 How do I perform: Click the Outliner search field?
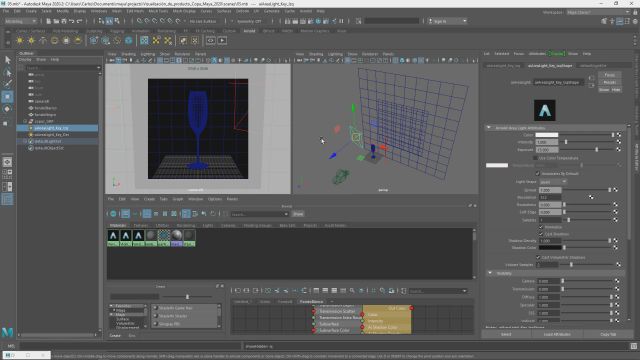pos(62,68)
